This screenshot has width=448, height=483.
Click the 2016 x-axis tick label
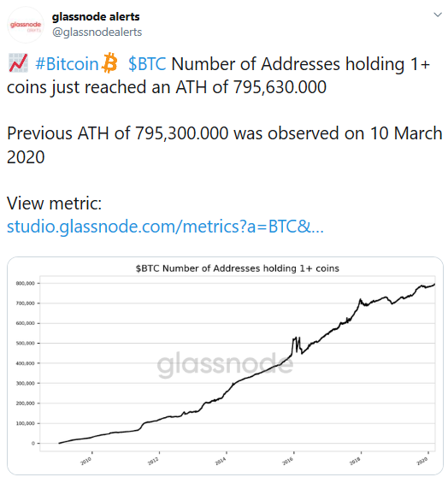coord(288,461)
